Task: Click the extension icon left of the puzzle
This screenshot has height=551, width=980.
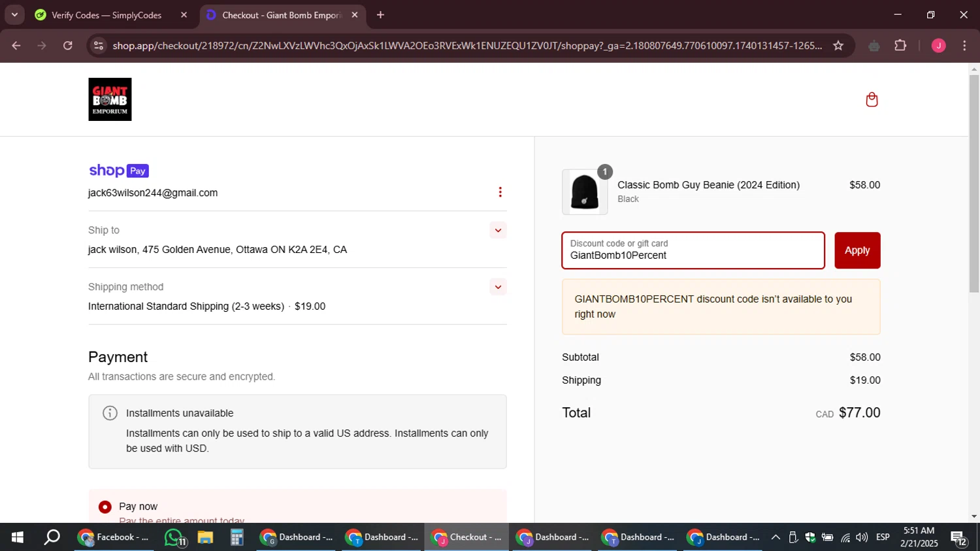Action: coord(874,46)
